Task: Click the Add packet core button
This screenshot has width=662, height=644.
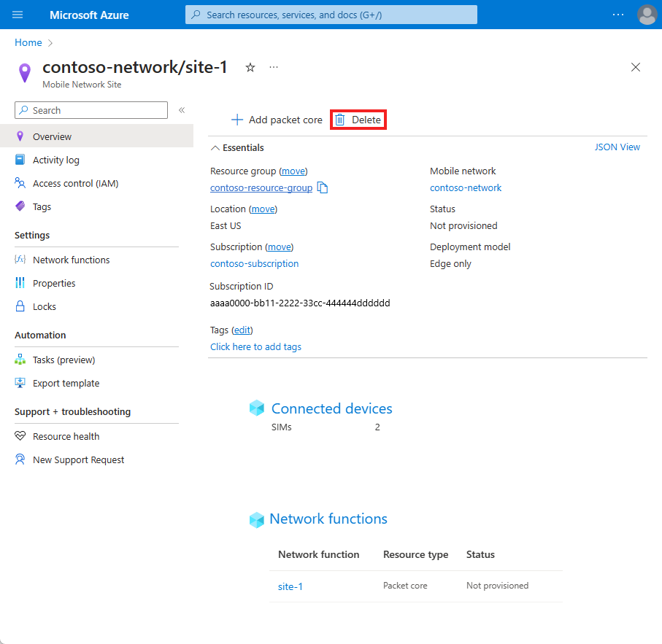Action: [x=277, y=120]
